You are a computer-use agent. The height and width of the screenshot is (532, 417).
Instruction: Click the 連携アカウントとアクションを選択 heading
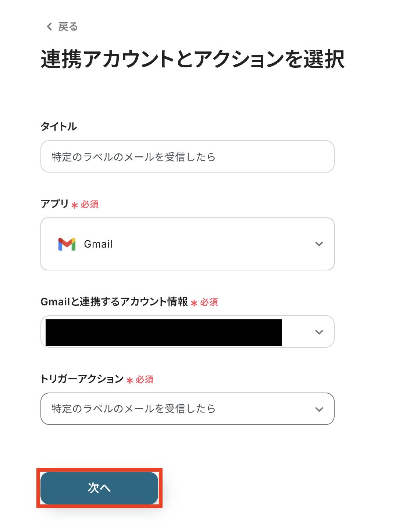tap(193, 59)
